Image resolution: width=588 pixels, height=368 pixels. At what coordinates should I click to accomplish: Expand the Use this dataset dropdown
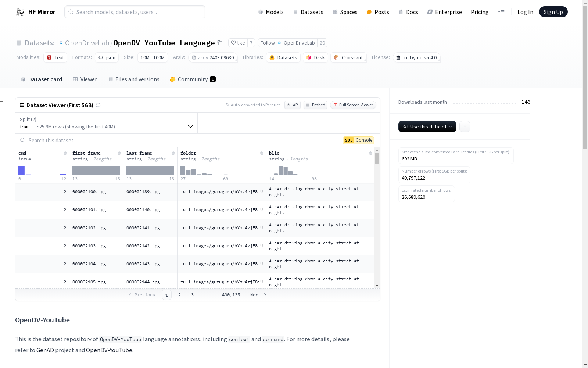pyautogui.click(x=427, y=127)
